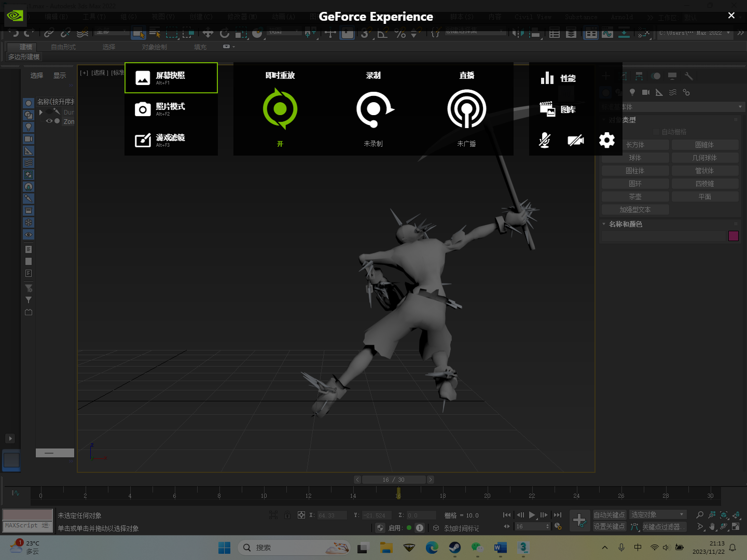Click the time slider 16 / 30 handle
The height and width of the screenshot is (560, 747).
[394, 480]
